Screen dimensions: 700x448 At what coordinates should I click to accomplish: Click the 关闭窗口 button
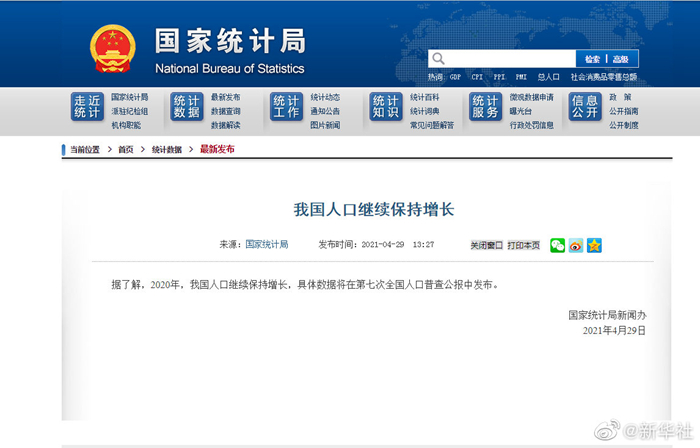487,245
